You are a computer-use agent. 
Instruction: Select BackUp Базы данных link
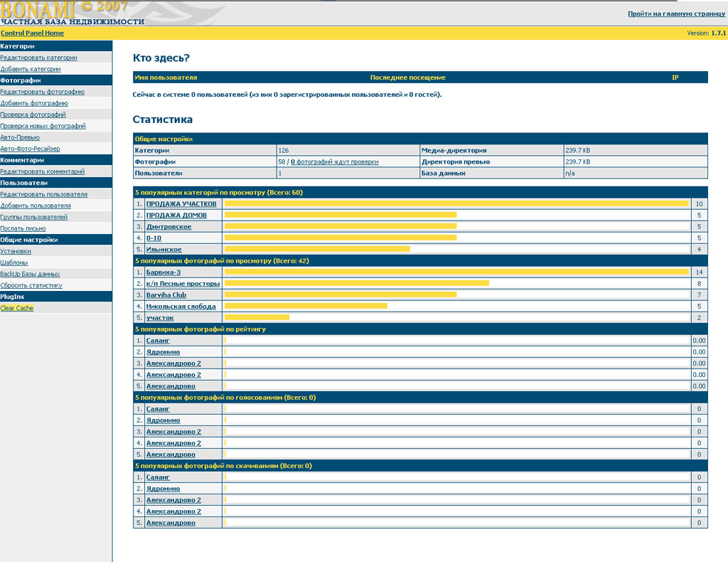pyautogui.click(x=30, y=274)
